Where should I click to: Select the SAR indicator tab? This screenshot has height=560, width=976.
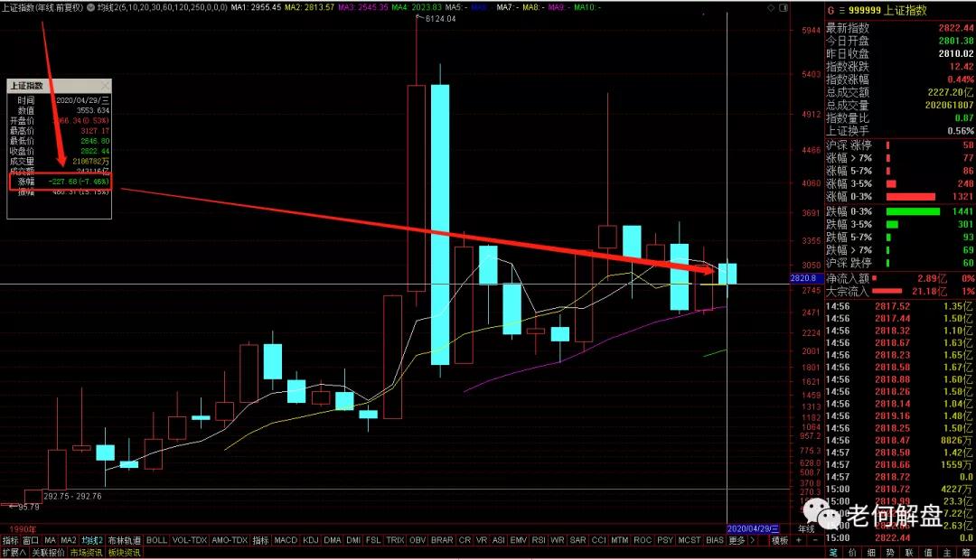pyautogui.click(x=578, y=540)
